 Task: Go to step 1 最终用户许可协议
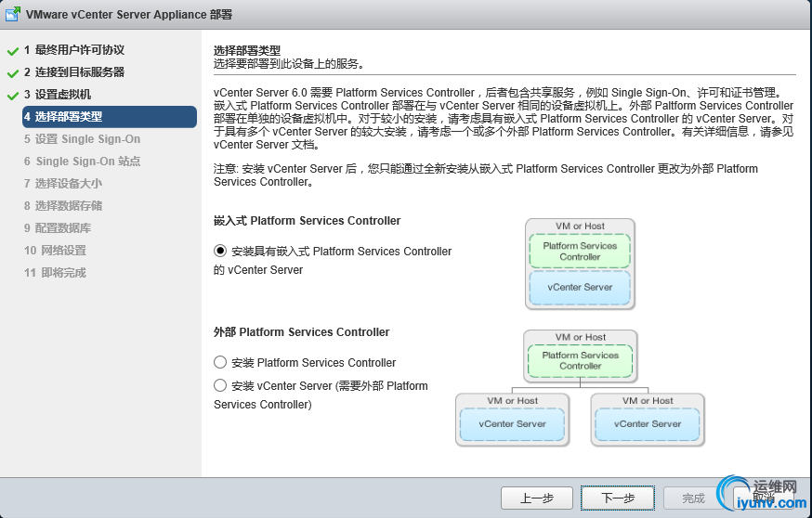pos(74,50)
